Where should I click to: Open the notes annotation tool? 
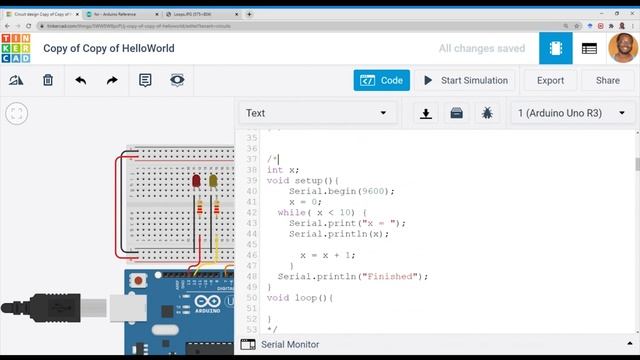point(145,80)
